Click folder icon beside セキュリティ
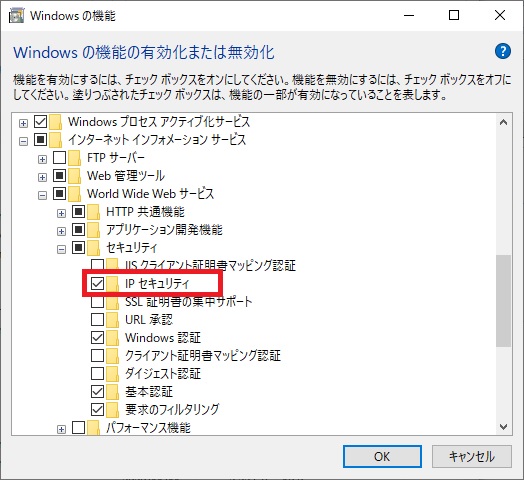524x480 pixels. tap(94, 248)
